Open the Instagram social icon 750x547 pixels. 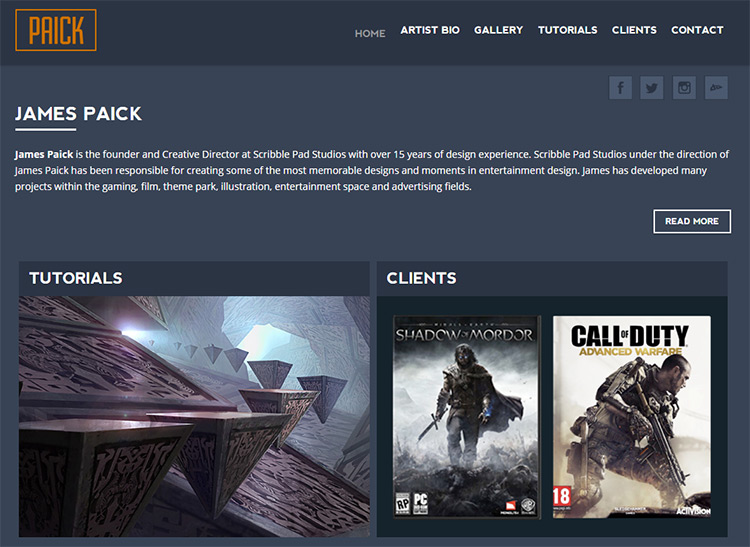pyautogui.click(x=684, y=88)
